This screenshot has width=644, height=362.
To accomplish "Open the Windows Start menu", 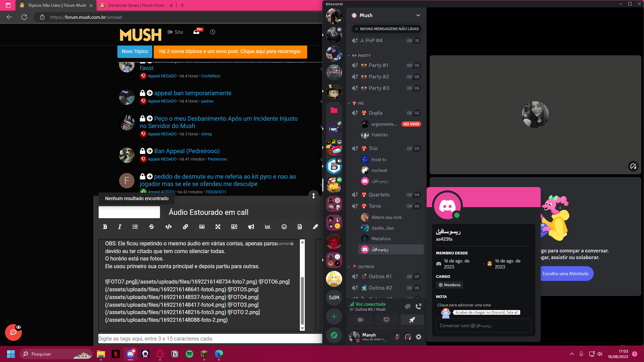I will click(11, 354).
